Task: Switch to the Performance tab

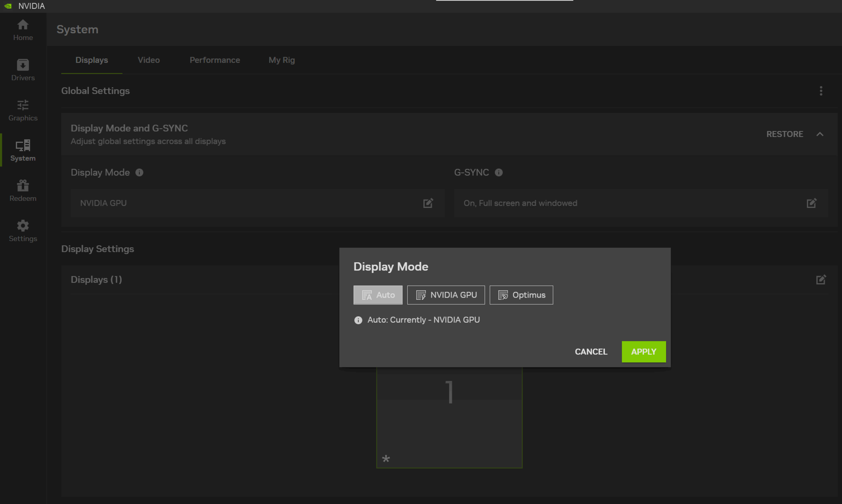Action: (x=214, y=60)
